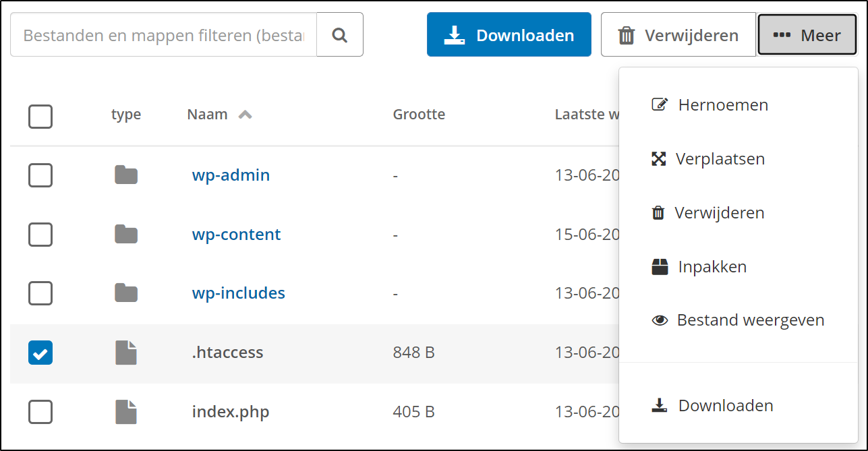Image resolution: width=868 pixels, height=451 pixels.
Task: Uncheck the .htaccess row checkbox
Action: [40, 352]
